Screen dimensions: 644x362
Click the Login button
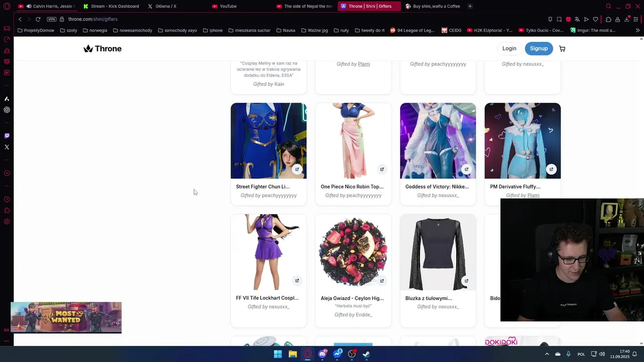(509, 48)
